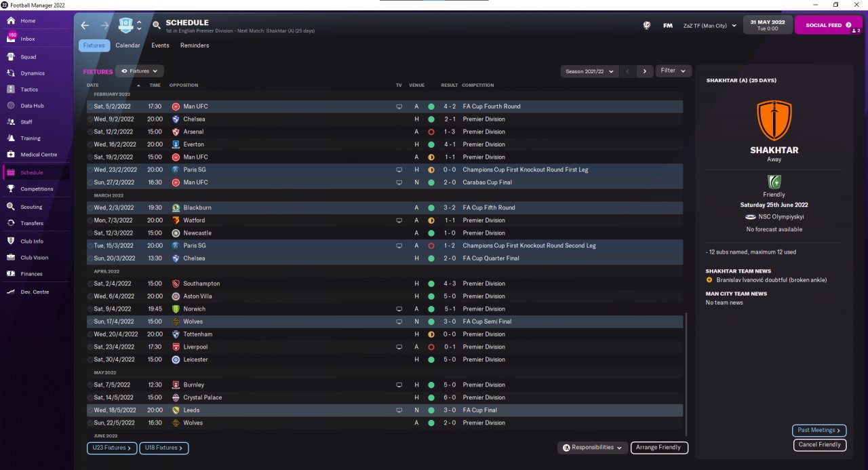Image resolution: width=868 pixels, height=470 pixels.
Task: Open the Responsibilities dropdown
Action: click(592, 448)
